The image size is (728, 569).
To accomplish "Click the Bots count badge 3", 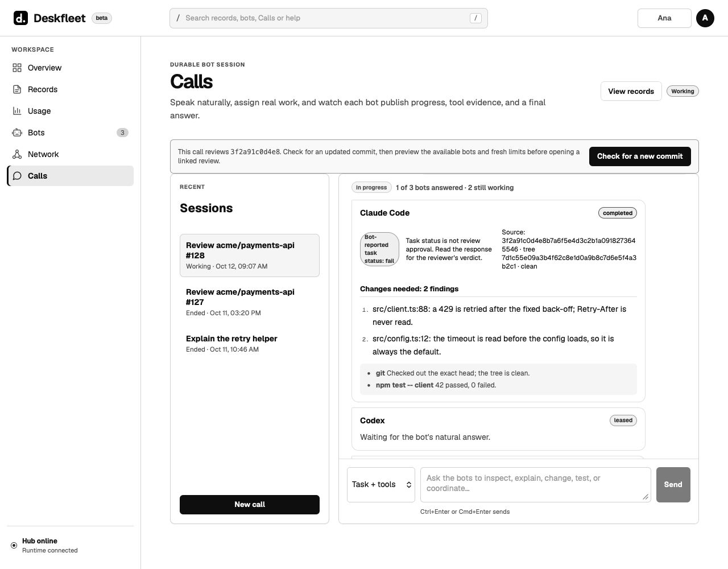I will [122, 133].
